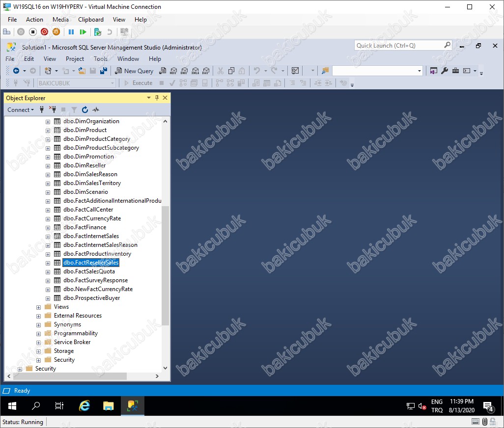This screenshot has height=428, width=504.
Task: Click the Shut Down red icon in VM toolbar
Action: click(x=44, y=32)
